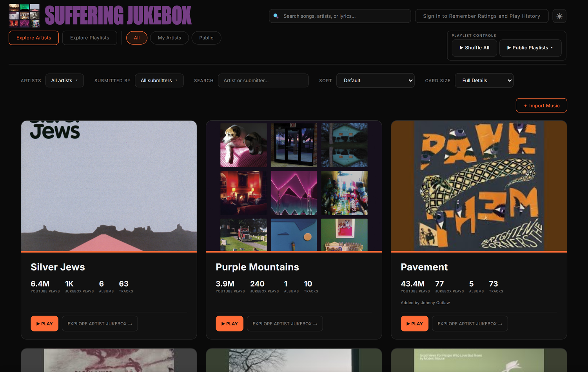Click the Suffering Jukebox album collage logo
The height and width of the screenshot is (372, 588).
(x=24, y=15)
